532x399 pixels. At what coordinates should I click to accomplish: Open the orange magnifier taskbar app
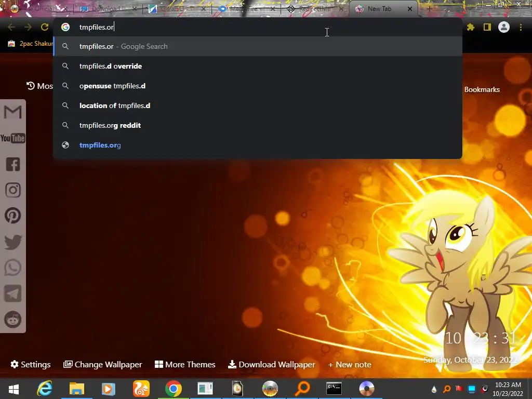click(302, 389)
